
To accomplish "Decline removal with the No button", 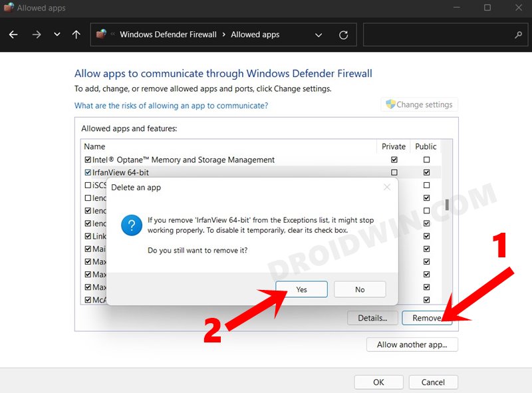I will tap(360, 289).
